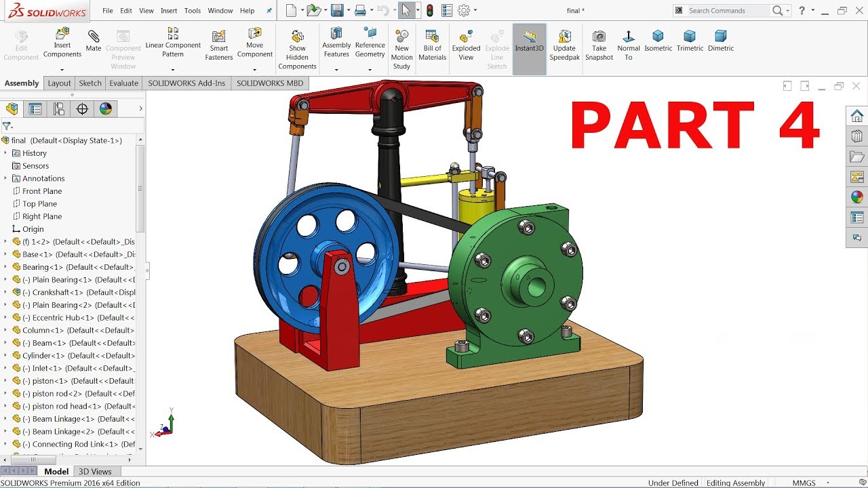Open DimXpertManager tab
The width and height of the screenshot is (868, 488).
[x=82, y=108]
